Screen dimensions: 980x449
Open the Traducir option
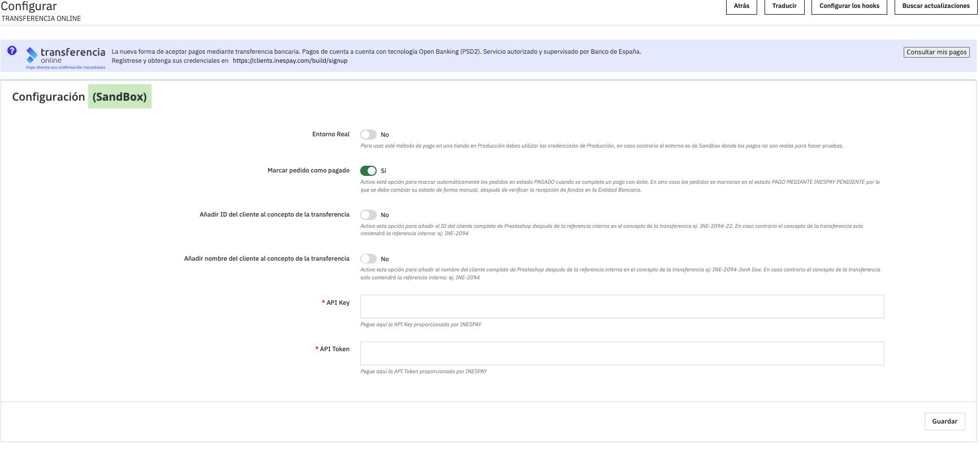point(784,6)
